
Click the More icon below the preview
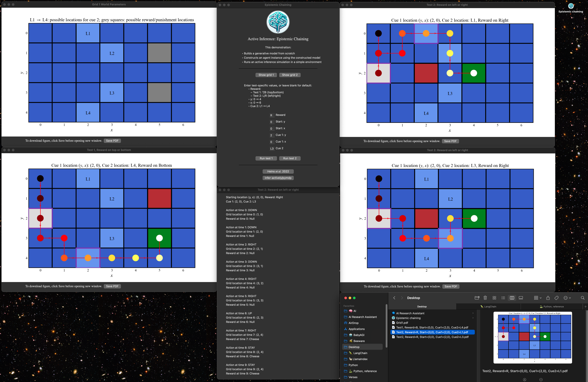(x=541, y=380)
